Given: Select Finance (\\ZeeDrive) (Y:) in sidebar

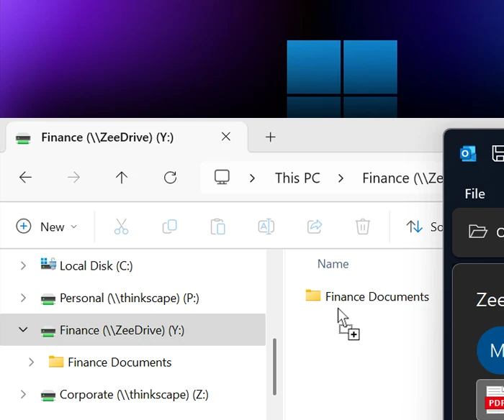Looking at the screenshot, I should click(x=132, y=330).
